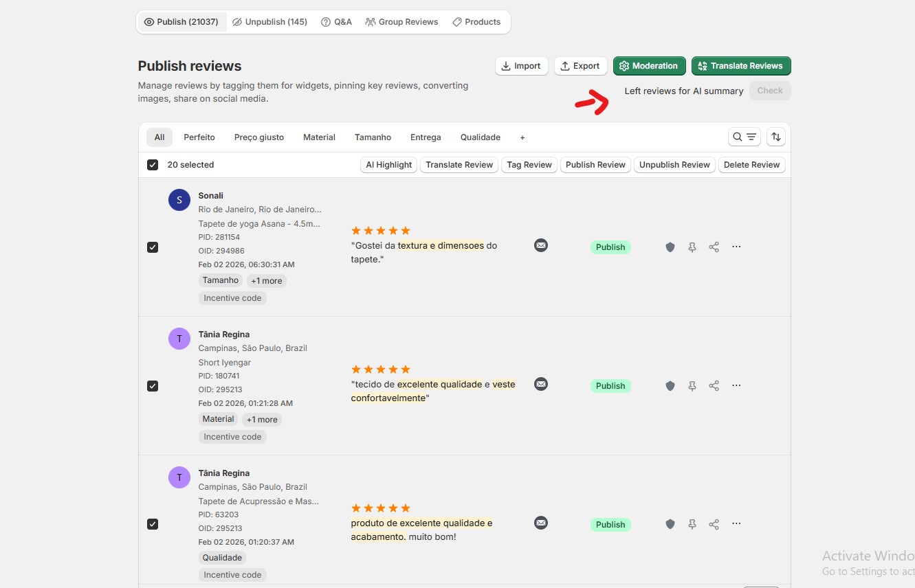Expand '+1 more' tags under the Tamanho tag
The height and width of the screenshot is (588, 915).
click(266, 281)
